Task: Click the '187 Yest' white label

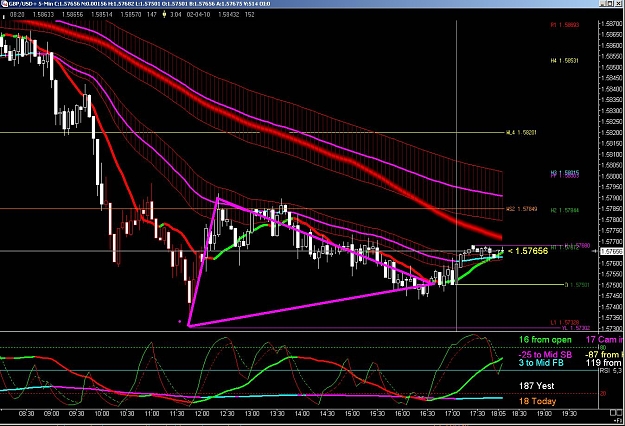Action: tap(537, 386)
